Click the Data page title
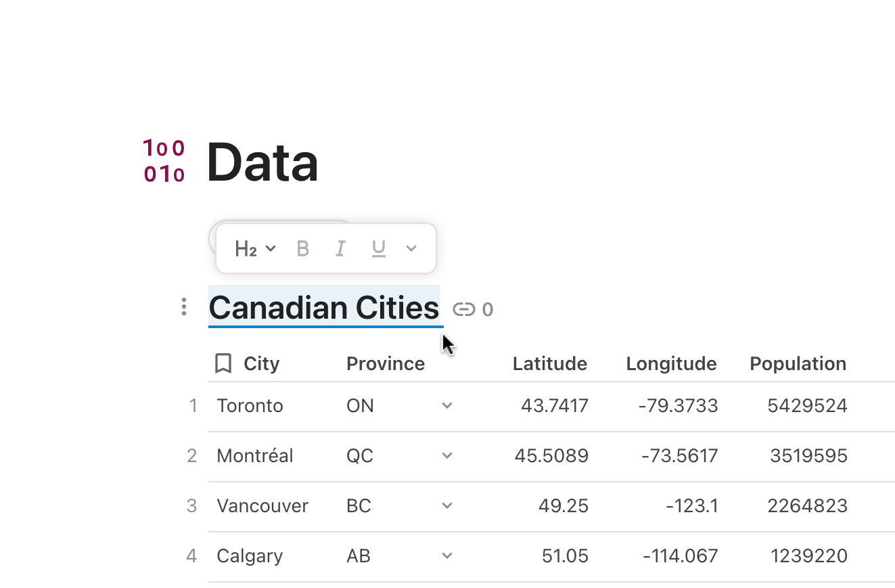Screen dimensions: 895x588 coord(262,162)
